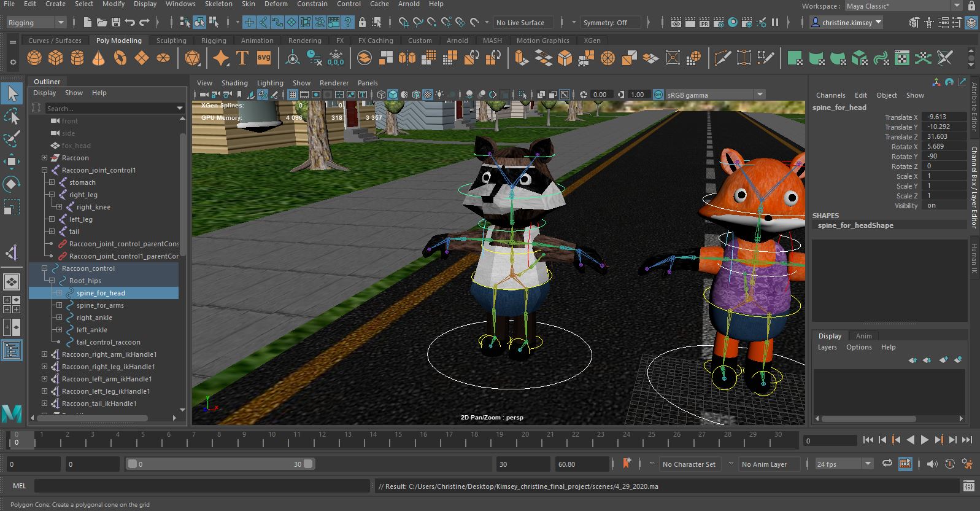Open the 24 fps frame rate dropdown
This screenshot has width=980, height=511.
(x=868, y=464)
